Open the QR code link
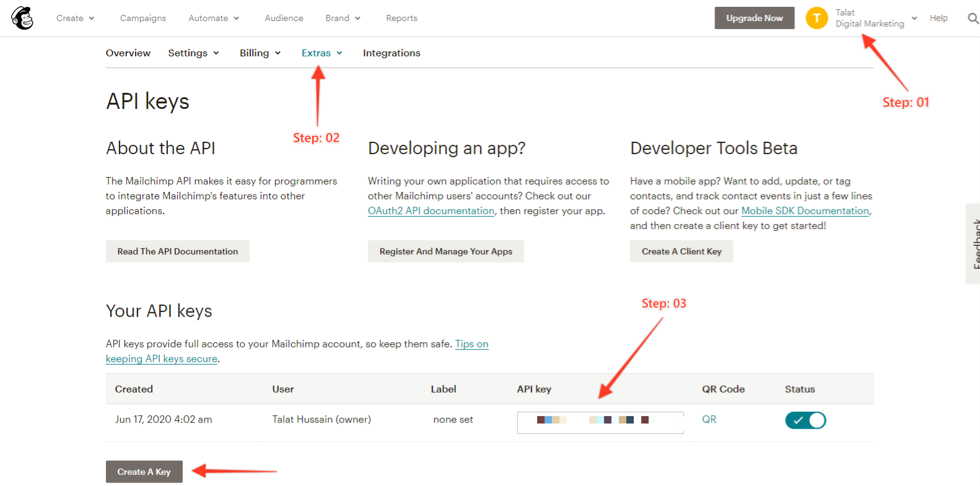The height and width of the screenshot is (486, 980). (709, 420)
